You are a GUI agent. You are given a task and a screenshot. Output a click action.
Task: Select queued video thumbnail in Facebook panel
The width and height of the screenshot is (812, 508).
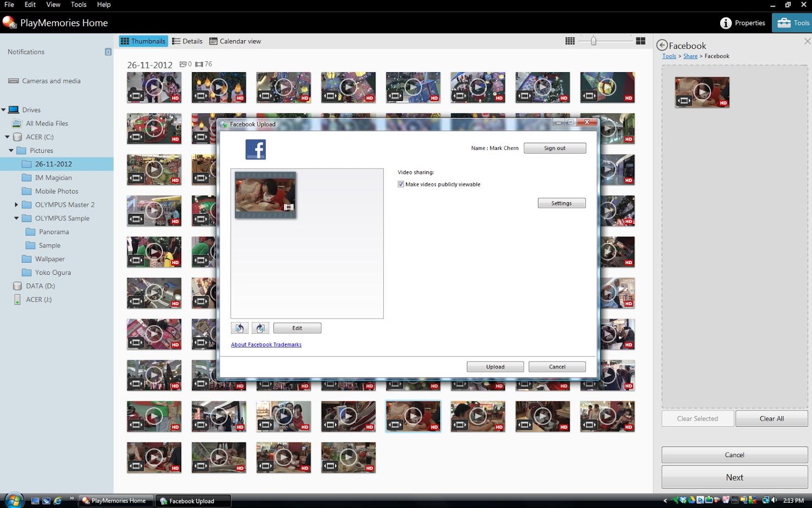pos(702,92)
